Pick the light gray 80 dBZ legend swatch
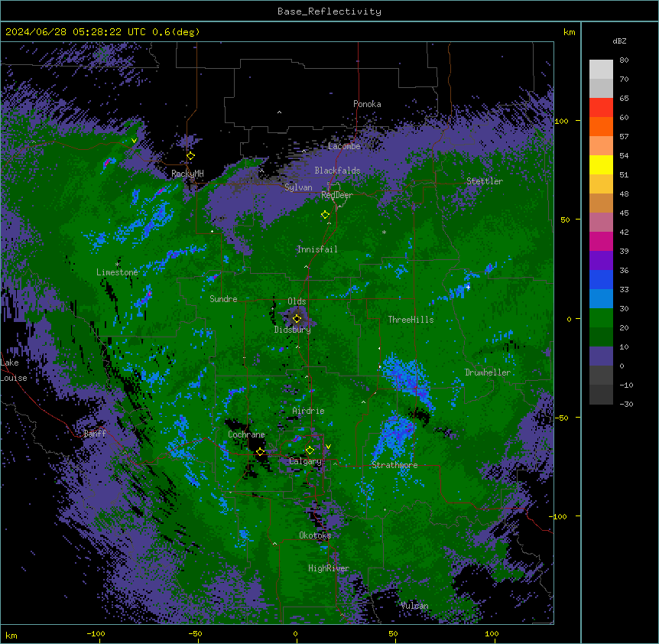 tap(601, 70)
